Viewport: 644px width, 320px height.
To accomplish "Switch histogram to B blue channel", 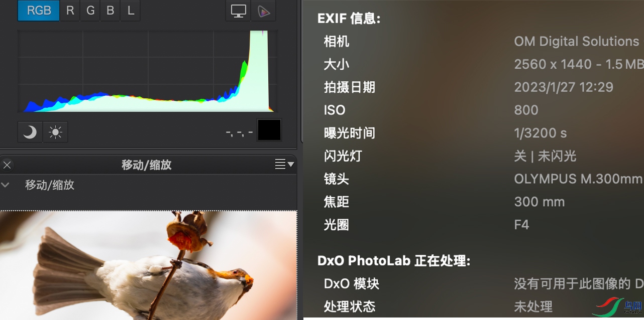I will [x=110, y=11].
